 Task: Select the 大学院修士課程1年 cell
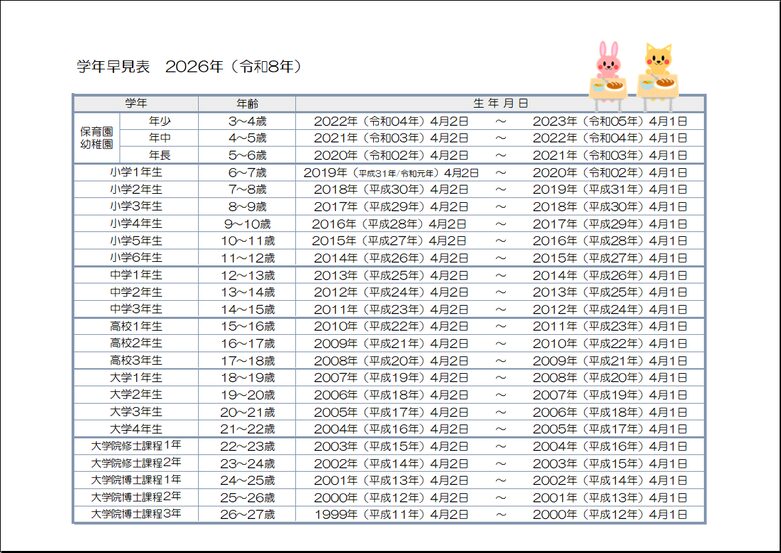136,446
